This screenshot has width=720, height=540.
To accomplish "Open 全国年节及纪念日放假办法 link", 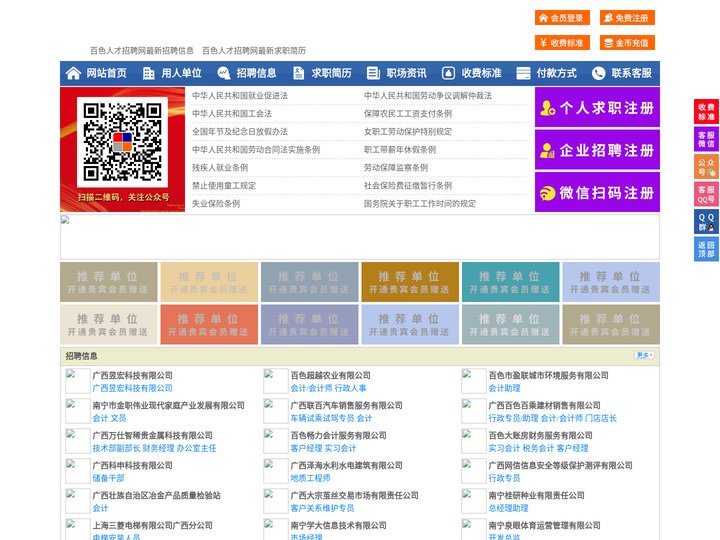I will (240, 131).
